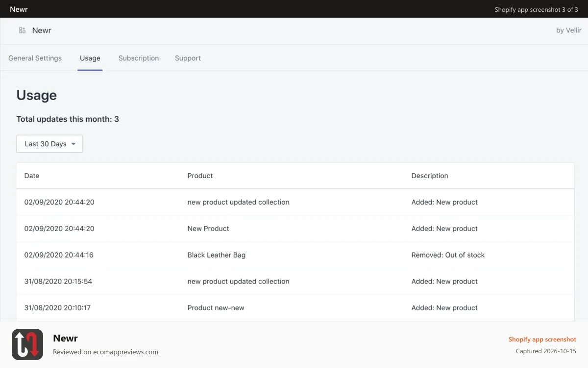Click the Removed: Out of stock description
588x368 pixels.
click(448, 255)
